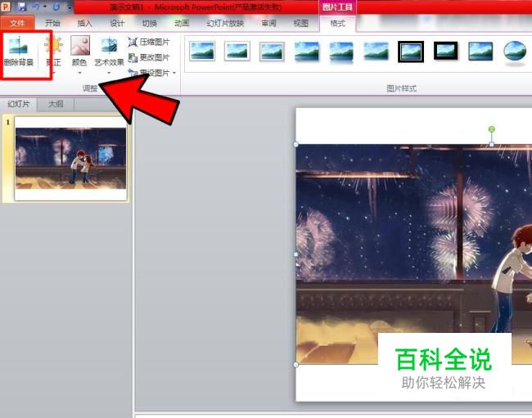Switch to the View (视图) tab
532x418 pixels.
300,23
